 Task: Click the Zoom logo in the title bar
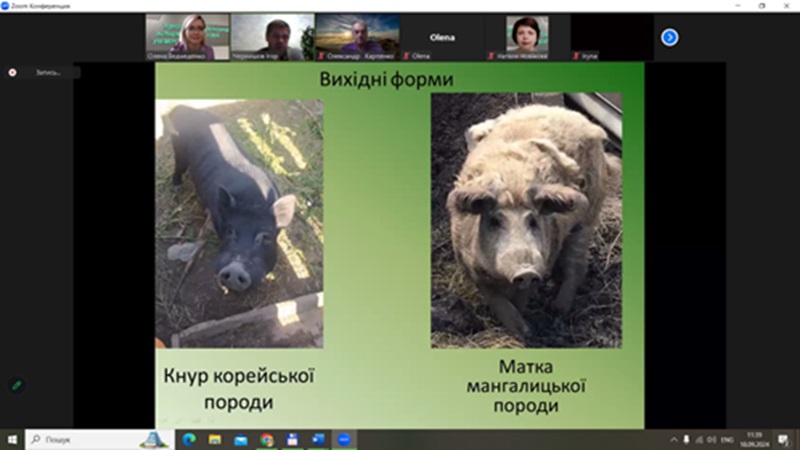click(x=5, y=6)
